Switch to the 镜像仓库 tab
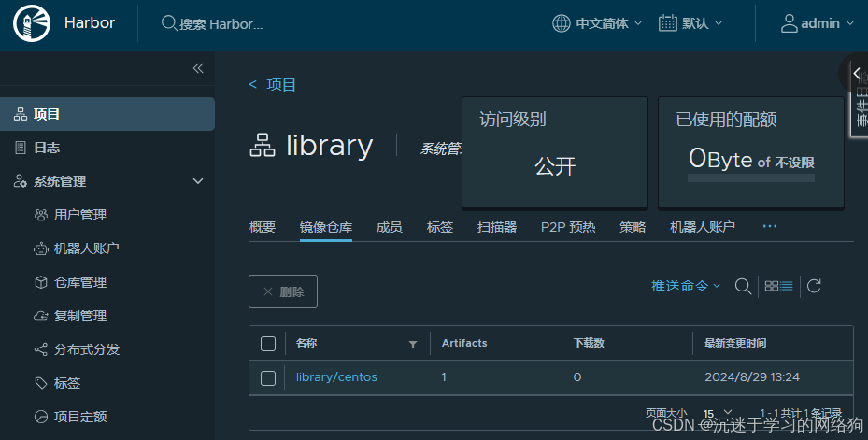Screen dimensions: 868x440 click(x=326, y=227)
